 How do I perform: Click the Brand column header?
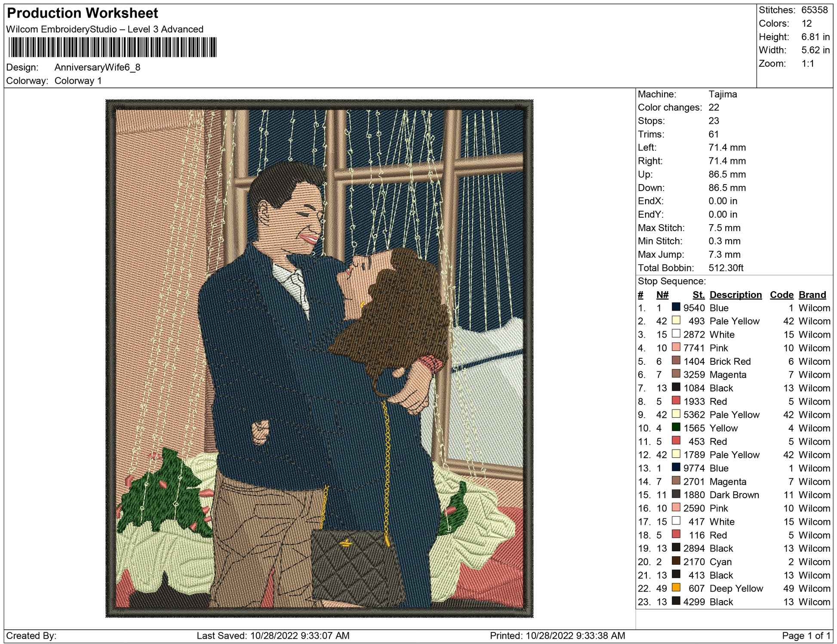[812, 295]
